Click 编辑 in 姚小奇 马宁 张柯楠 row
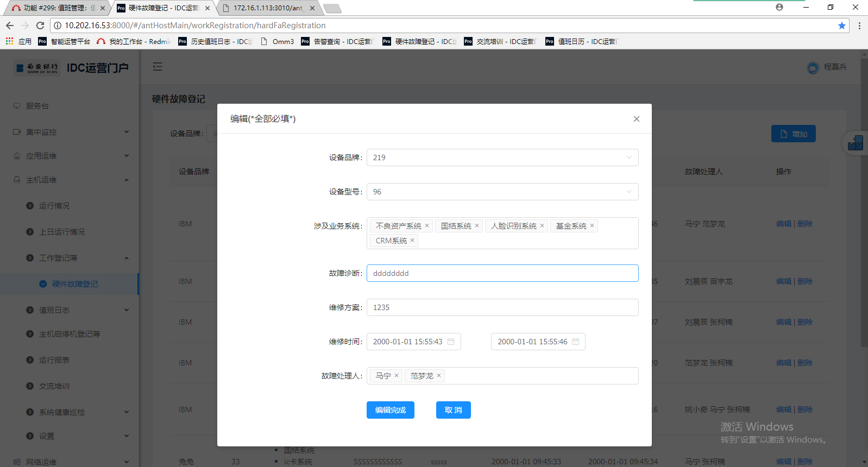The height and width of the screenshot is (467, 868). pos(784,409)
